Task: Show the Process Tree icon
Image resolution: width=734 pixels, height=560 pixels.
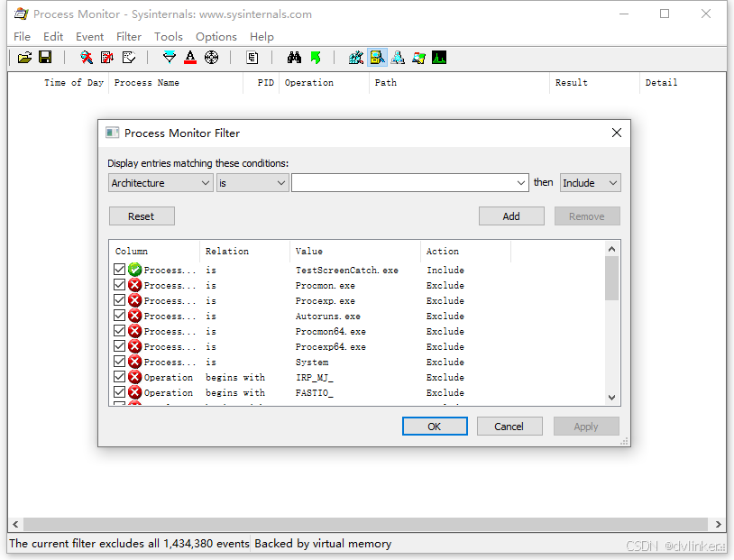Action: pos(252,58)
